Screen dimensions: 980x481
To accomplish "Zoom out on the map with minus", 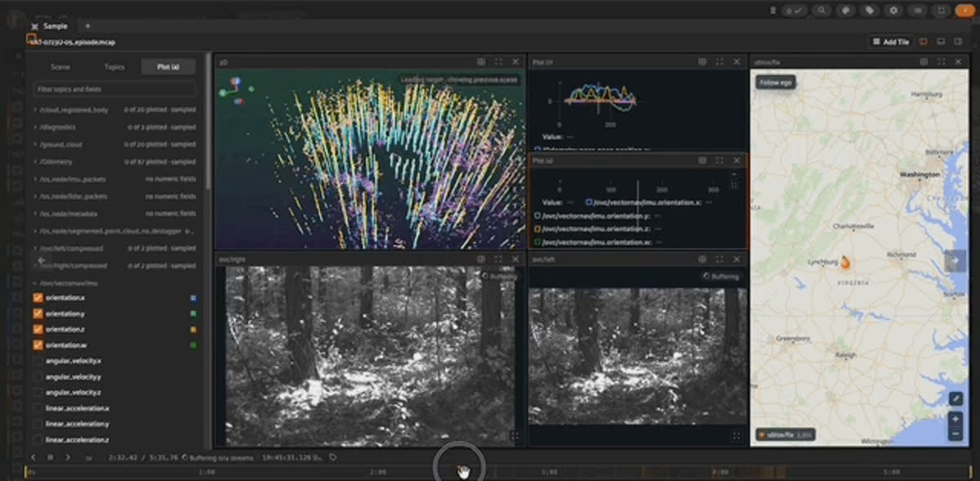I will pyautogui.click(x=955, y=434).
